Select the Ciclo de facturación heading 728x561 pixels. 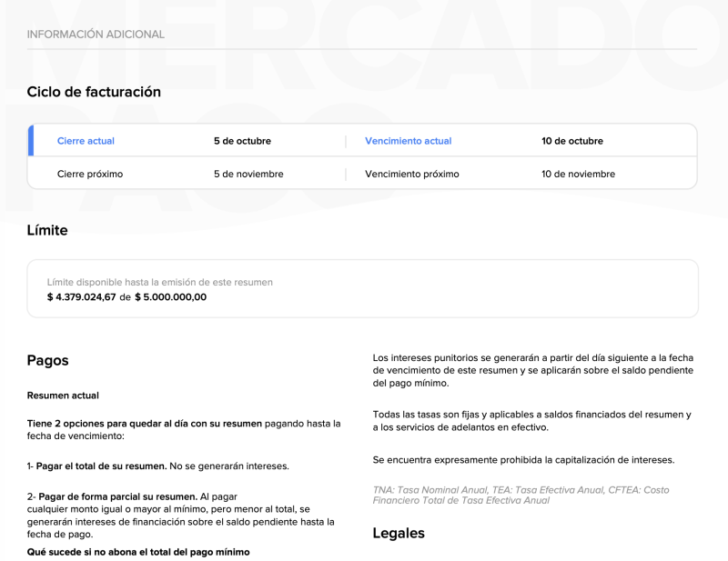pyautogui.click(x=94, y=92)
